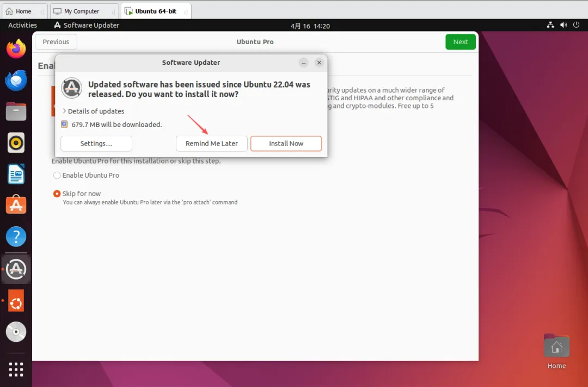Image resolution: width=588 pixels, height=387 pixels.
Task: Click the Previous button
Action: tap(56, 41)
